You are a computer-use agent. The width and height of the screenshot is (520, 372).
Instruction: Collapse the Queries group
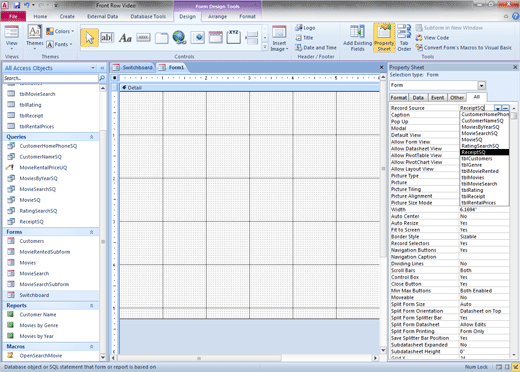[x=92, y=137]
